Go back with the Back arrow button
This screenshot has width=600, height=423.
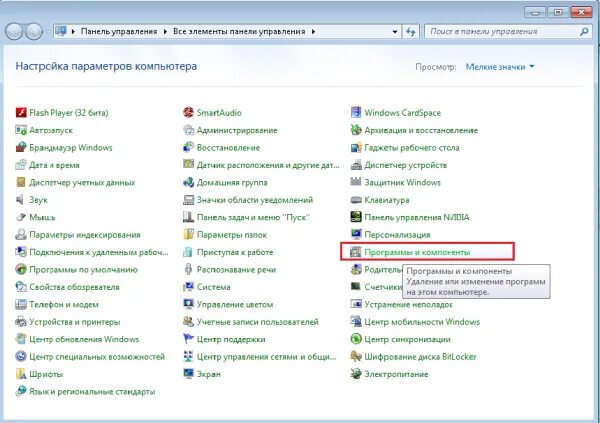coord(14,31)
